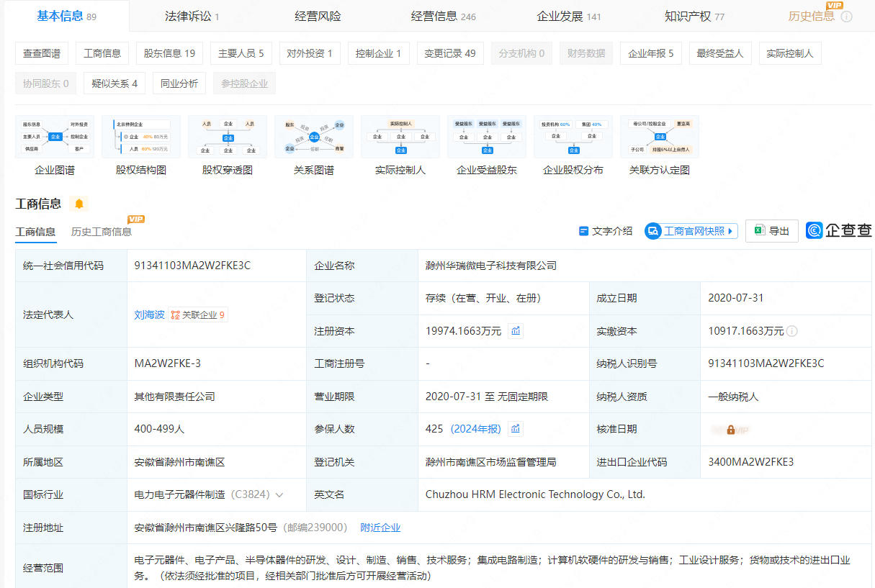Click the chart icon beside registered capital

coord(516,331)
